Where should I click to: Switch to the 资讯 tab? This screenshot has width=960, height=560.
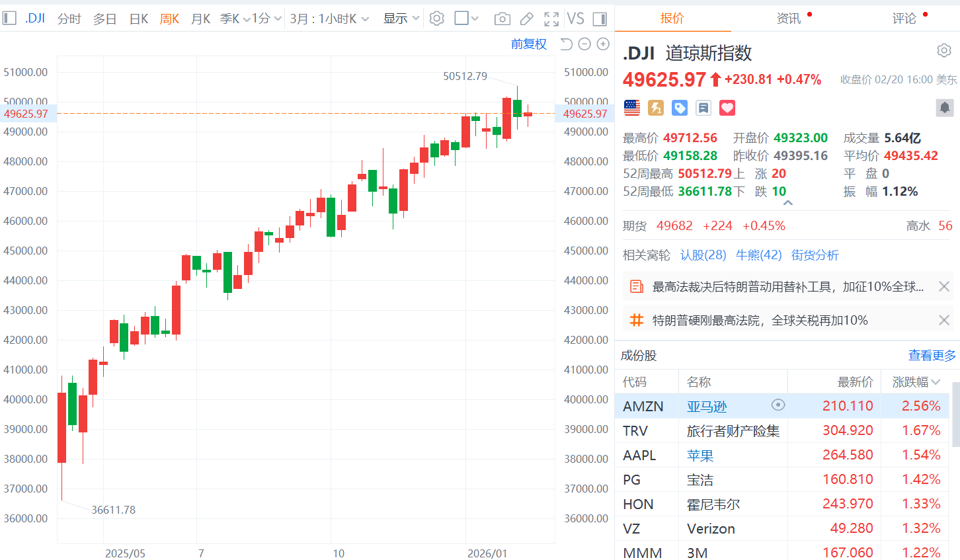tap(788, 19)
